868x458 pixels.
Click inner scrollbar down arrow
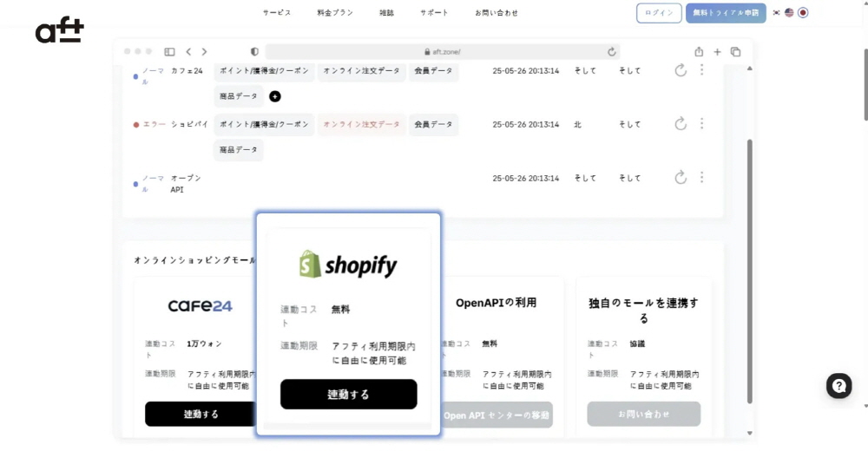(x=750, y=433)
